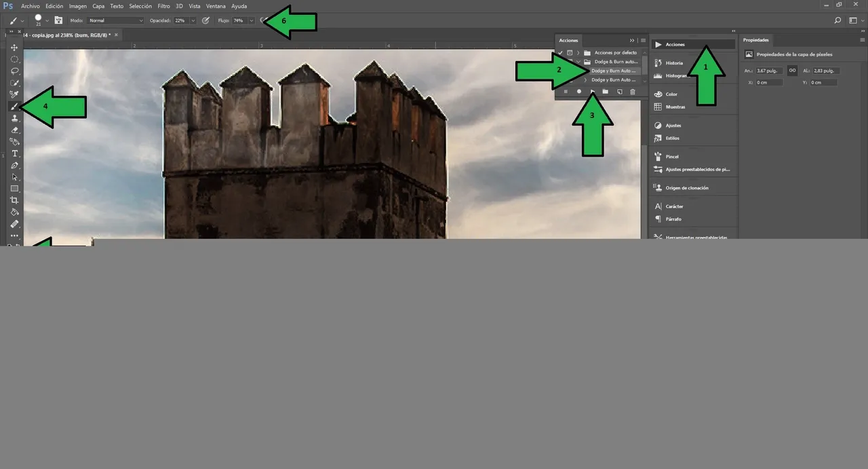
Task: Open the Ayuda menu
Action: click(x=239, y=6)
